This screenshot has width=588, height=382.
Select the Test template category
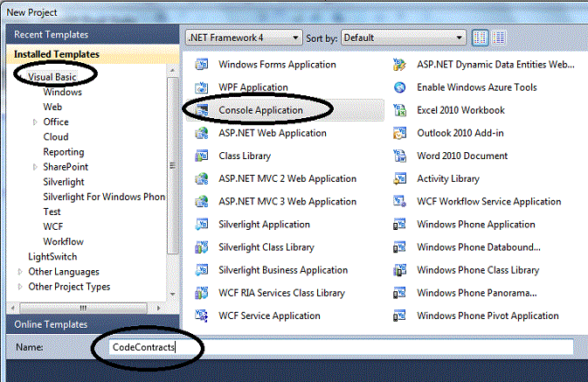pos(52,212)
